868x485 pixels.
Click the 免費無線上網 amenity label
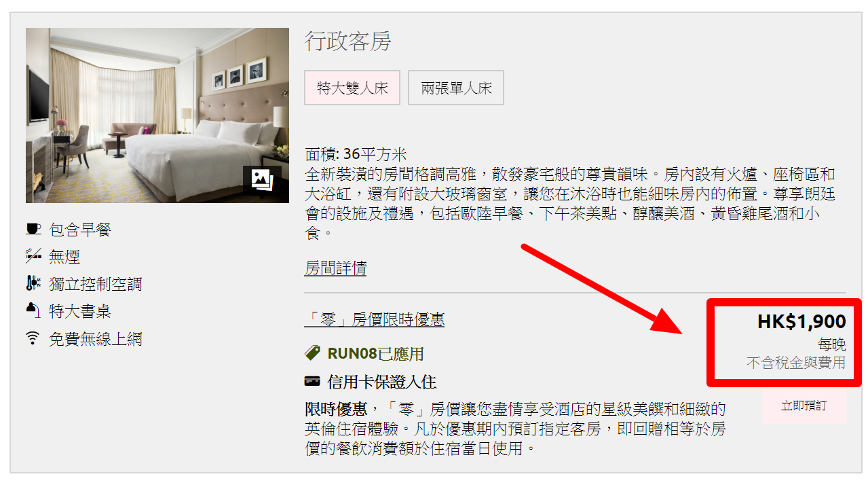pos(96,338)
